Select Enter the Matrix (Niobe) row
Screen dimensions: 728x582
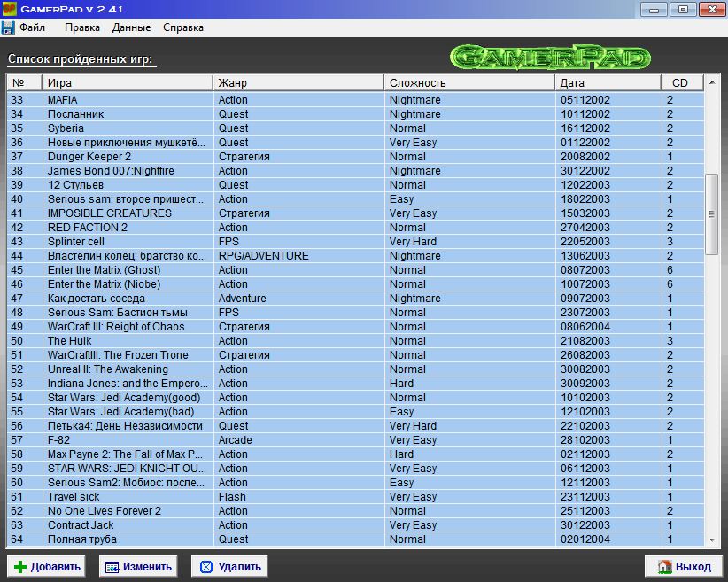pos(356,283)
